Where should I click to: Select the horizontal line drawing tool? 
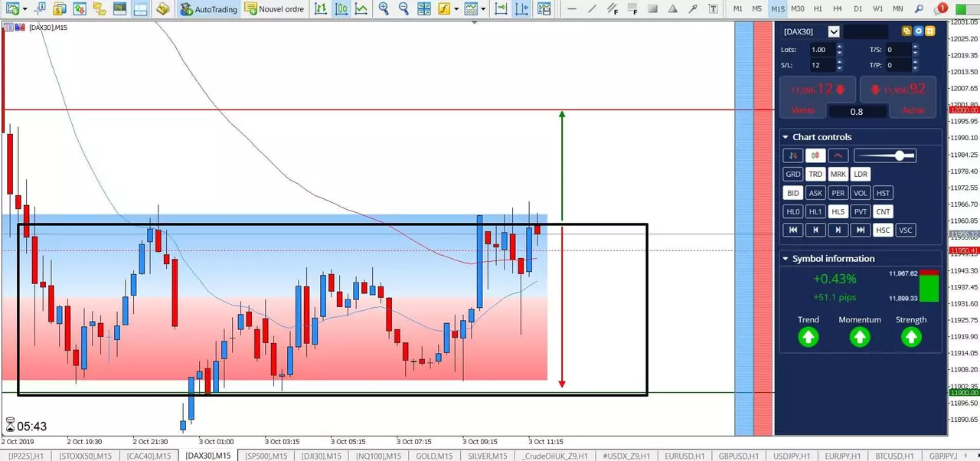[572, 9]
